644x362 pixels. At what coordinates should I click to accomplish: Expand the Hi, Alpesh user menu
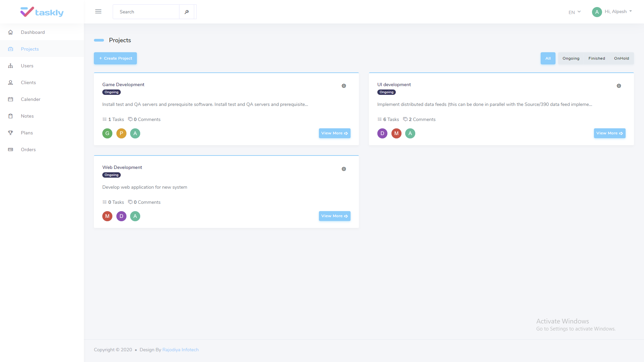[616, 11]
